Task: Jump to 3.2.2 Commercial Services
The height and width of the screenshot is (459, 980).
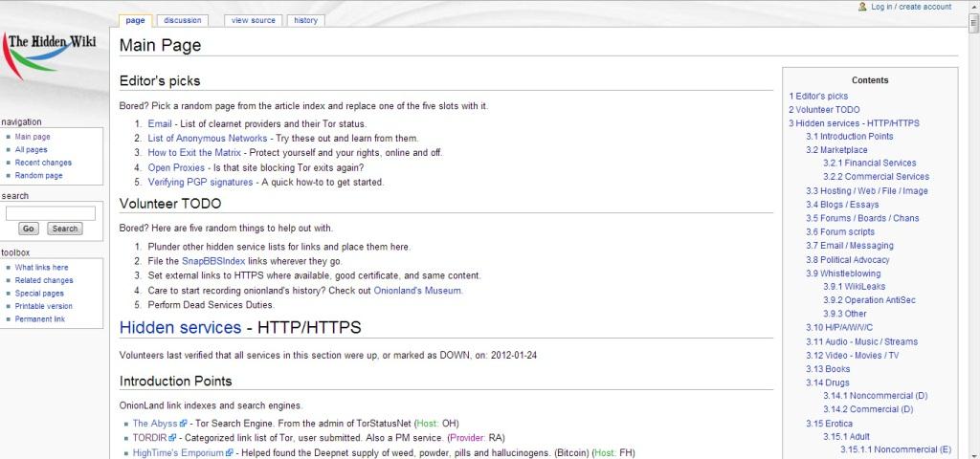Action: (877, 176)
